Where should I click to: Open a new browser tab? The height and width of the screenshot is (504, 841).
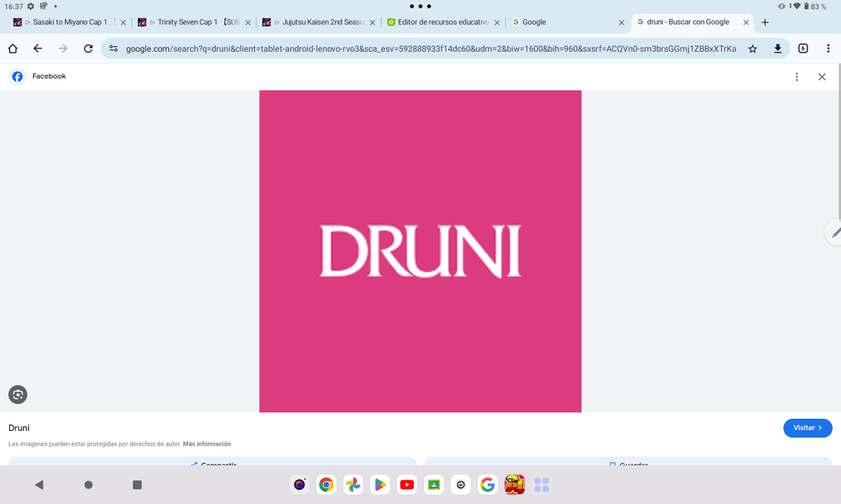[765, 22]
